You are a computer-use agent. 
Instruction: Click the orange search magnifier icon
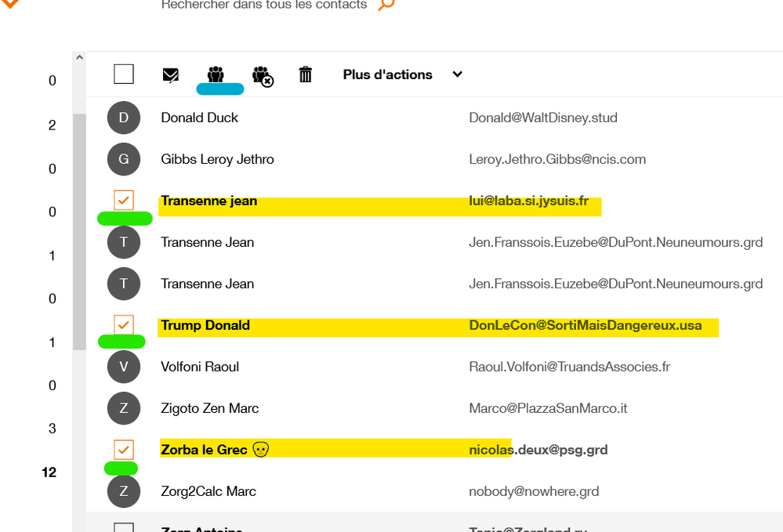click(387, 5)
